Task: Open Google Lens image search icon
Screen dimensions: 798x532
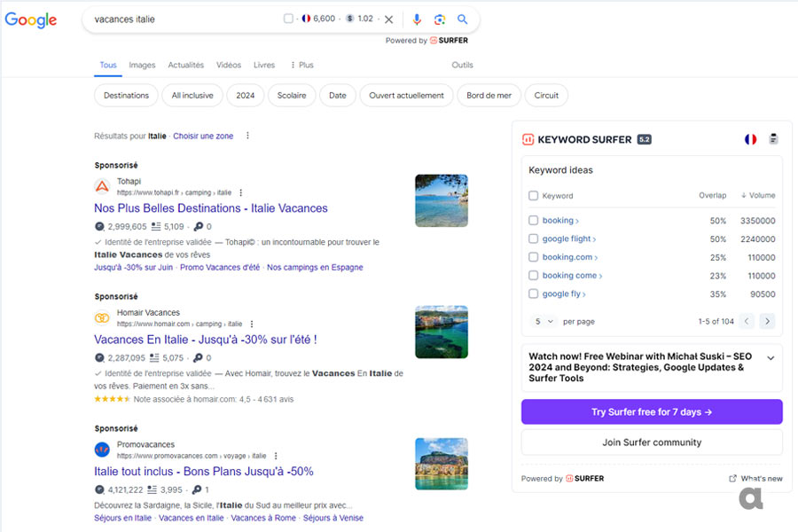Action: click(439, 20)
